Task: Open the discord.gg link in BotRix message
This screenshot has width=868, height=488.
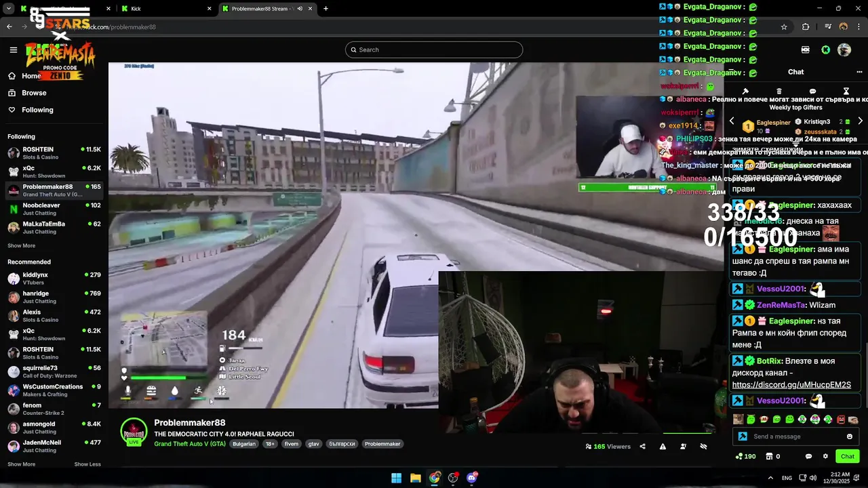Action: (x=791, y=385)
